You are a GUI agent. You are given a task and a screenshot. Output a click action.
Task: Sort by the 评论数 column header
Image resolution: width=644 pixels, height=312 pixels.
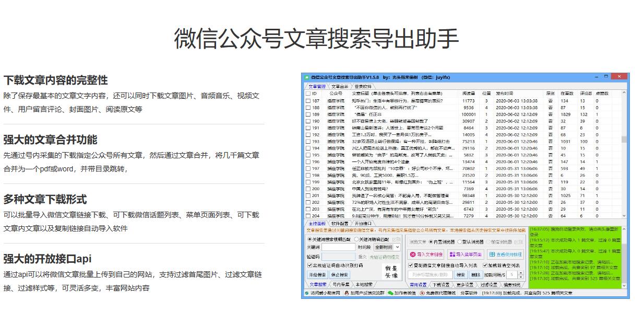(x=586, y=94)
